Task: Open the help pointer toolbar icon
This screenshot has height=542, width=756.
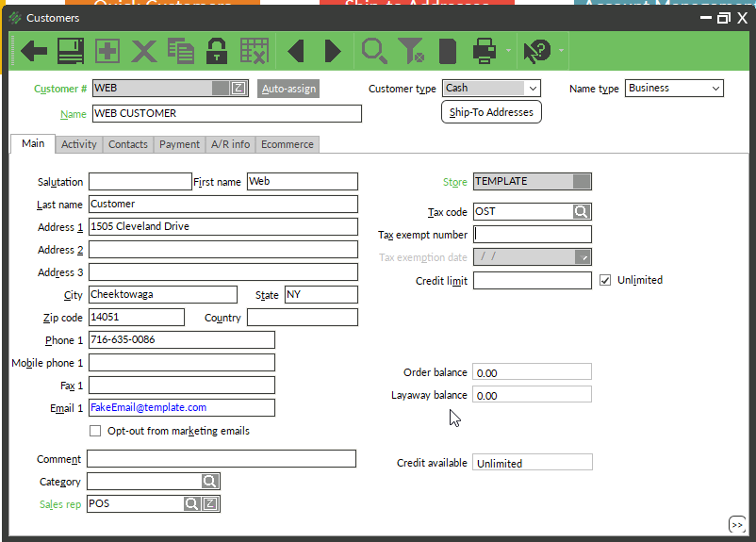Action: [x=537, y=51]
